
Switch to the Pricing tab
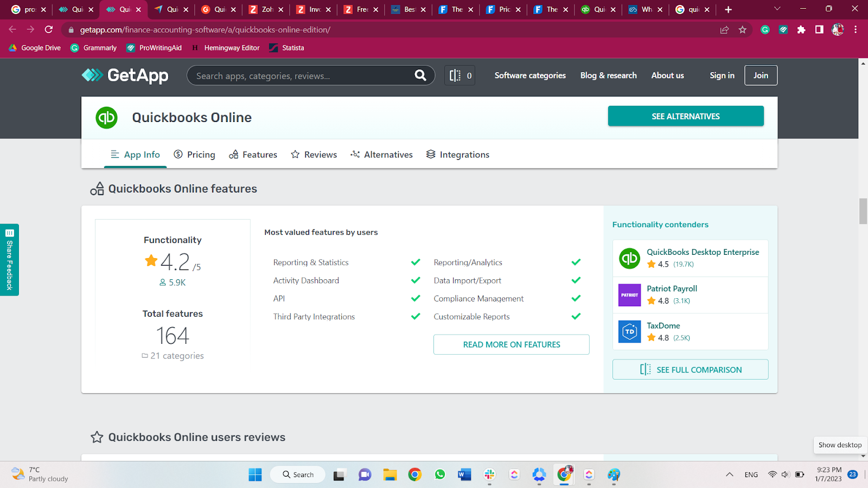(194, 155)
